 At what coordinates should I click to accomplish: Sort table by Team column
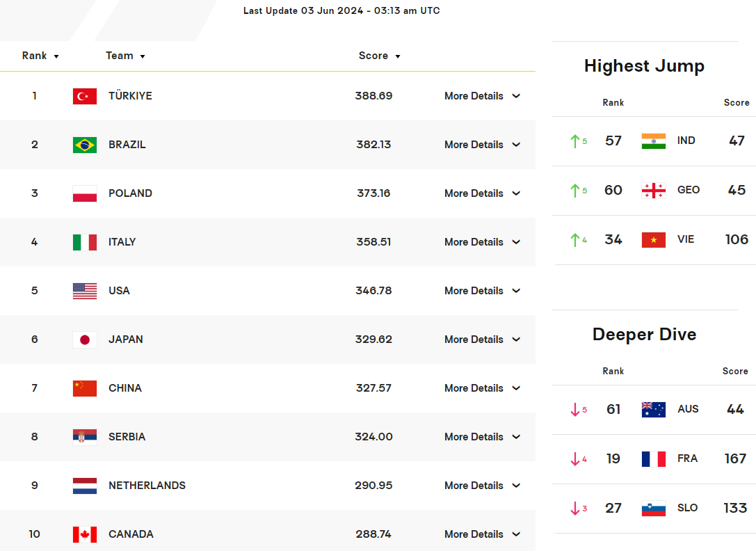pos(125,56)
